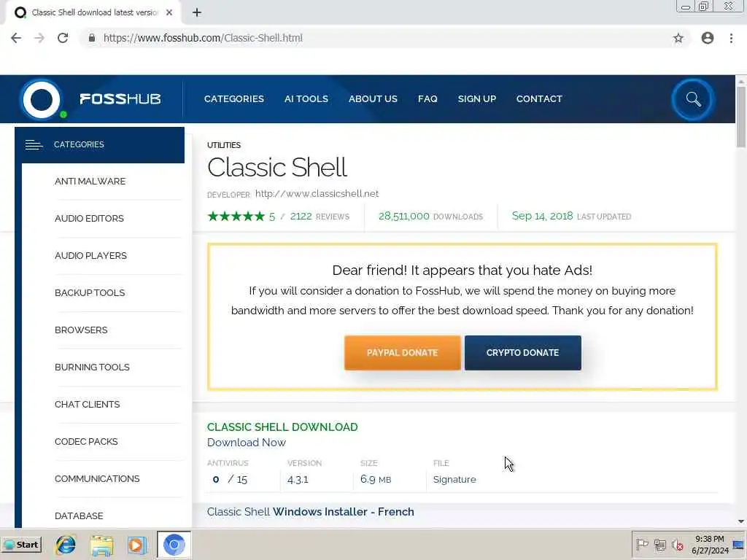Click size value '6.9 MB'
Image resolution: width=747 pixels, height=560 pixels.
(376, 480)
